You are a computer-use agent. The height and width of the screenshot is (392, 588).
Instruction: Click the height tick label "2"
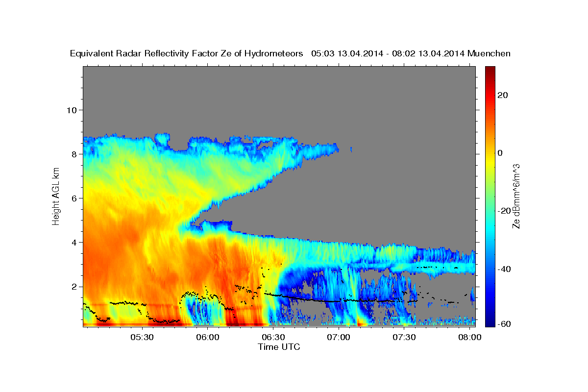(x=73, y=287)
